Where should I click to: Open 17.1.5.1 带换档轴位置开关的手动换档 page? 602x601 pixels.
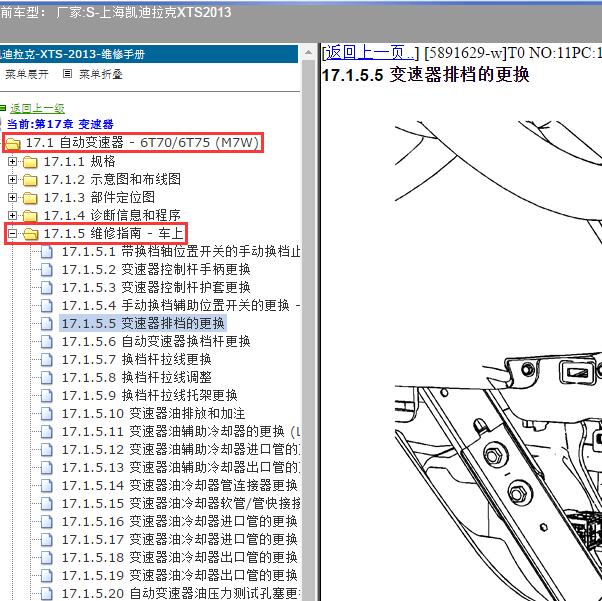pyautogui.click(x=181, y=252)
